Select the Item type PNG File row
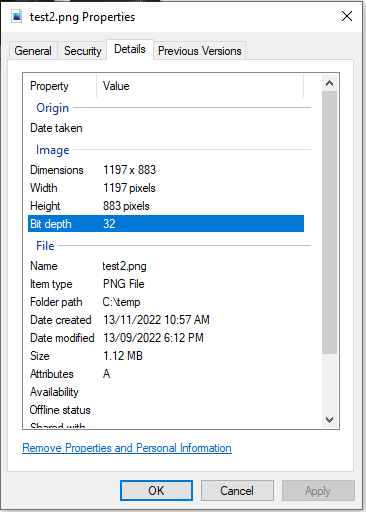Screen dimensions: 366x512 (x=166, y=284)
